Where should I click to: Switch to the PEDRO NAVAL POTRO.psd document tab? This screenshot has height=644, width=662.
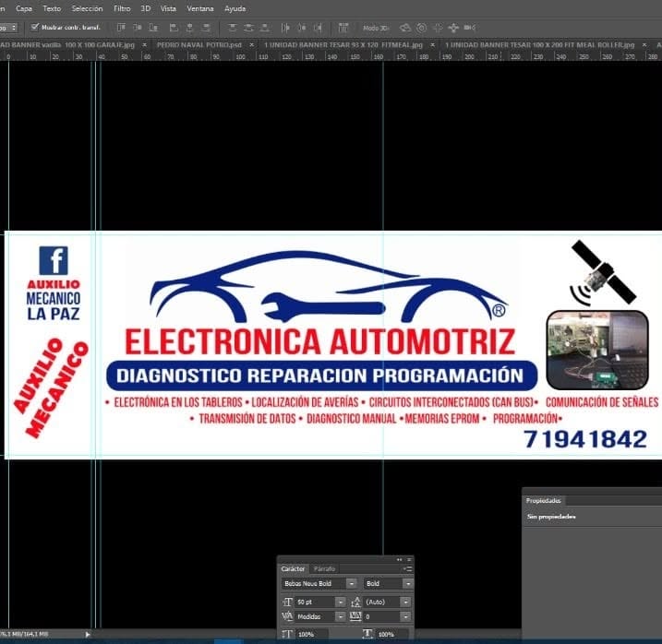pyautogui.click(x=199, y=44)
